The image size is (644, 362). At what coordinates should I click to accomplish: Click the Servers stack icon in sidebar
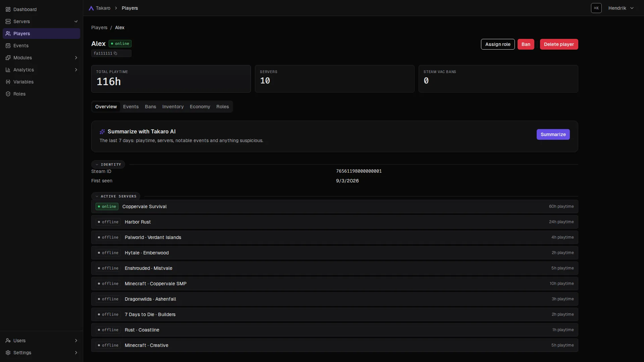[8, 21]
